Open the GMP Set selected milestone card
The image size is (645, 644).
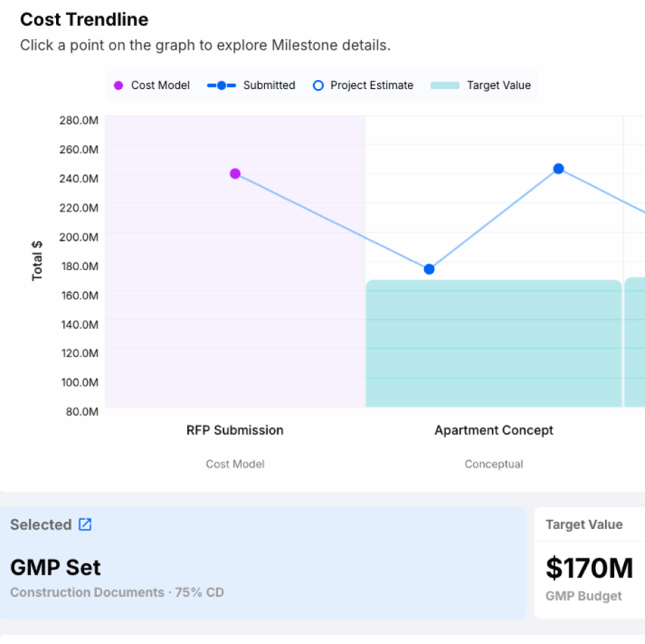point(263,563)
